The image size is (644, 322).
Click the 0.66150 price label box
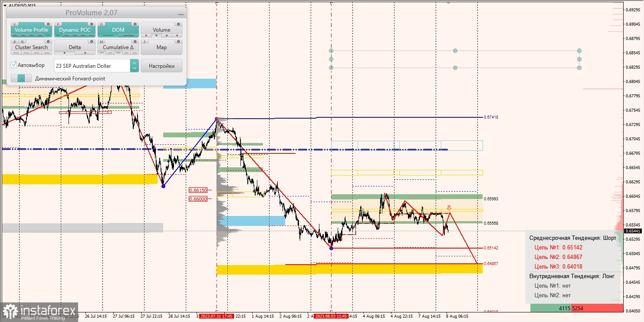coord(198,190)
